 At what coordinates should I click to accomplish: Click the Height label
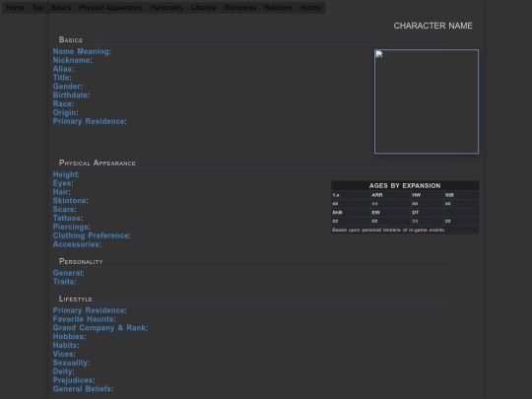point(65,174)
